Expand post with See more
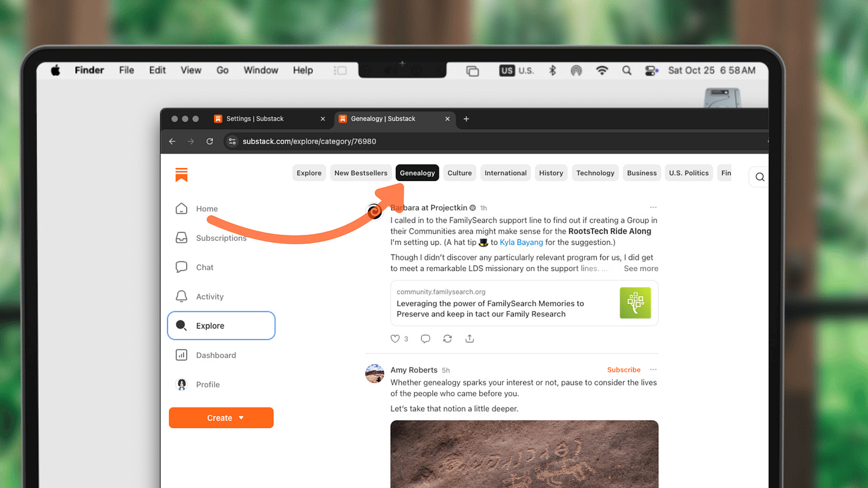Viewport: 868px width, 488px height. point(641,269)
